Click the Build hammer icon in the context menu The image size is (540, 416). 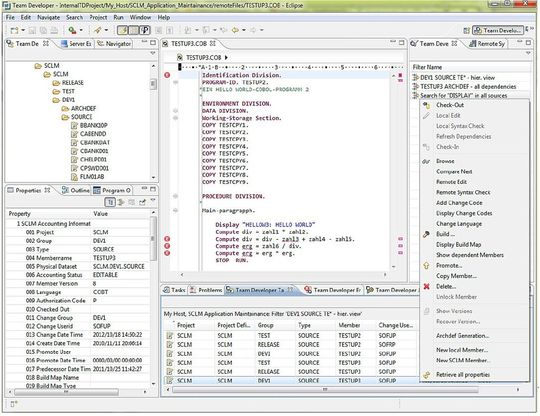coord(426,234)
